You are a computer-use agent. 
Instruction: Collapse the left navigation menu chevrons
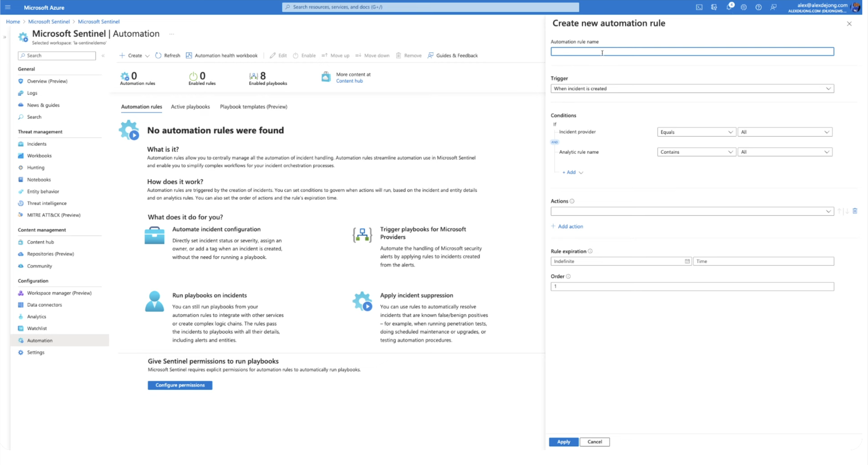[103, 55]
